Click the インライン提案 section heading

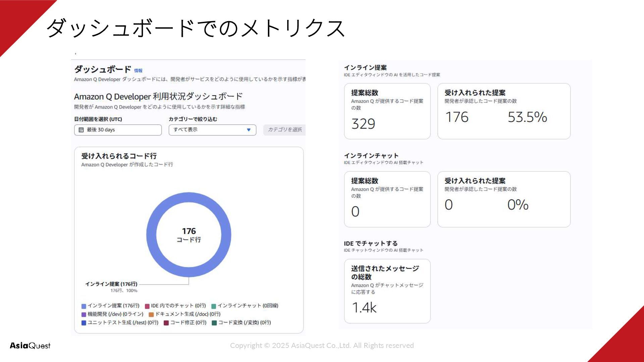[365, 68]
